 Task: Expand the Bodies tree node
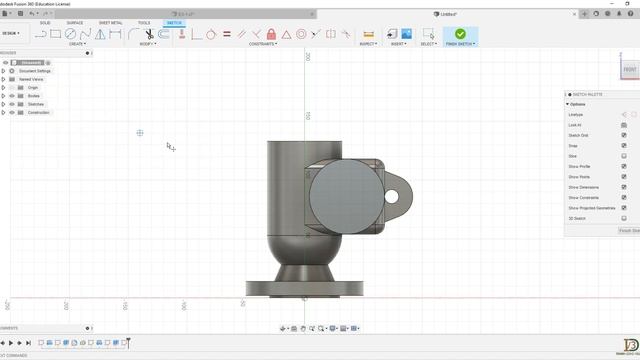coord(3,96)
